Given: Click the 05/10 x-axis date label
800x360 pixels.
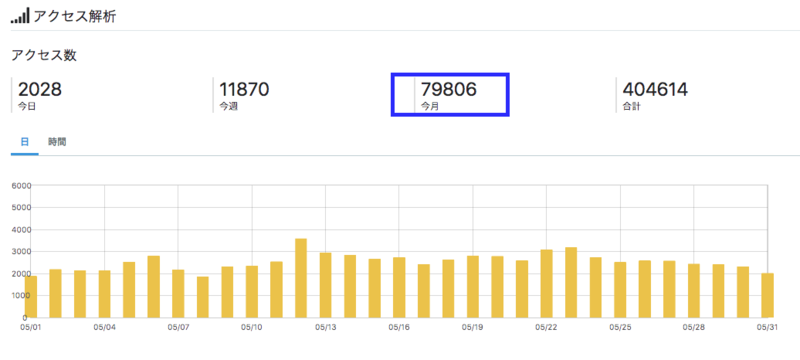Looking at the screenshot, I should (x=252, y=328).
